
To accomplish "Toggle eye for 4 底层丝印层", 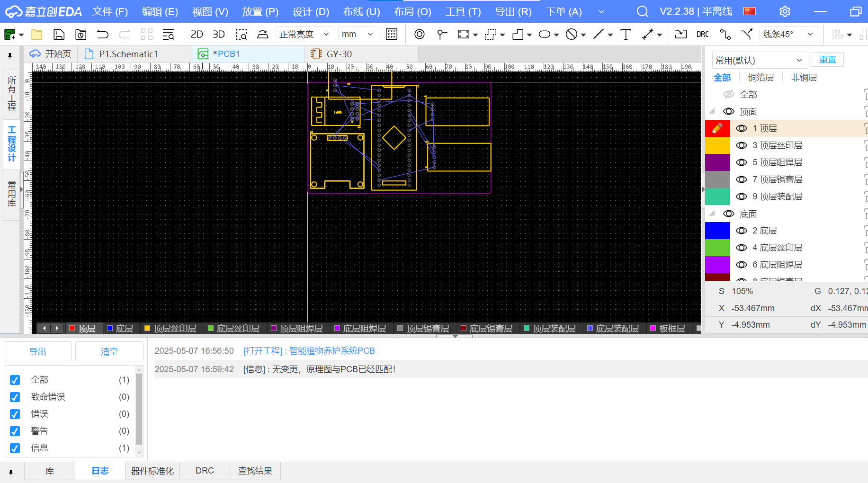I will tap(742, 248).
